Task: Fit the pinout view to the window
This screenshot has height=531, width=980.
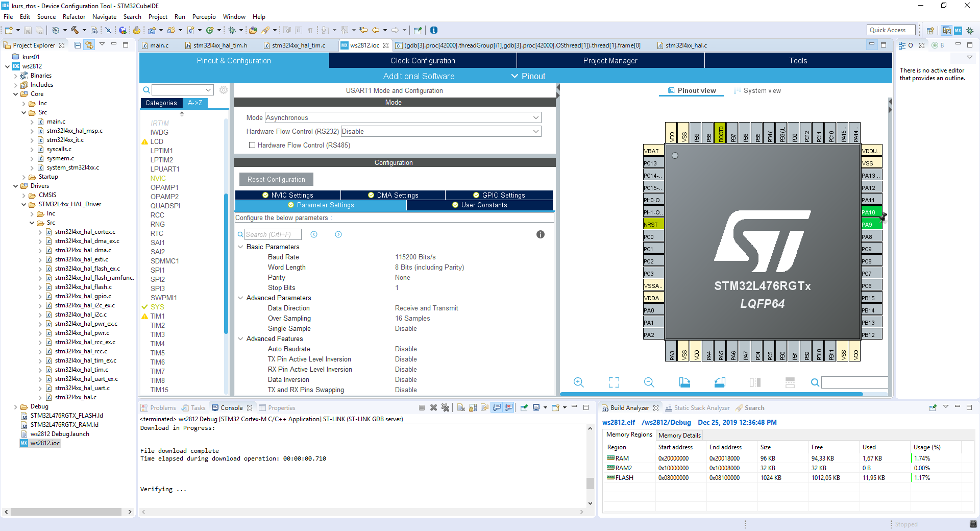Action: pos(614,382)
